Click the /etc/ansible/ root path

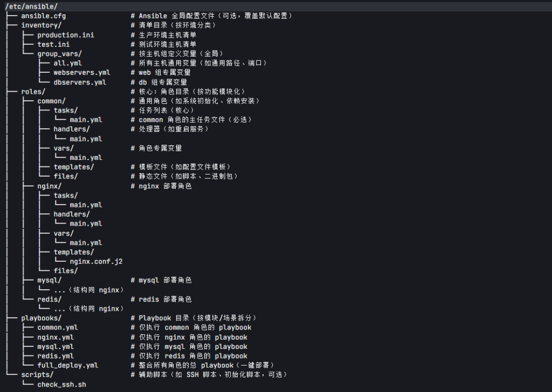pyautogui.click(x=31, y=6)
